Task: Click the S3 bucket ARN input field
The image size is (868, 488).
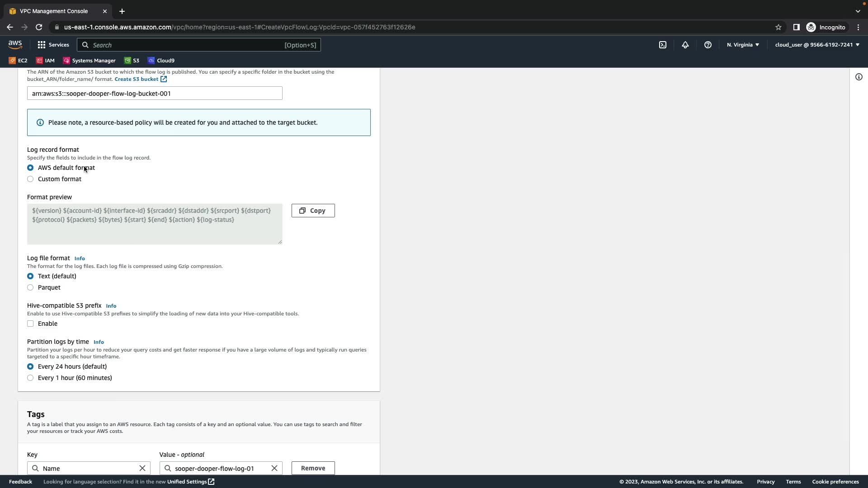Action: point(155,94)
